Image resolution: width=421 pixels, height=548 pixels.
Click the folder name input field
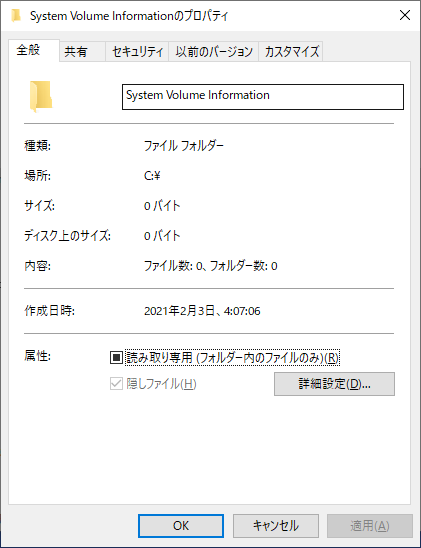pos(263,97)
